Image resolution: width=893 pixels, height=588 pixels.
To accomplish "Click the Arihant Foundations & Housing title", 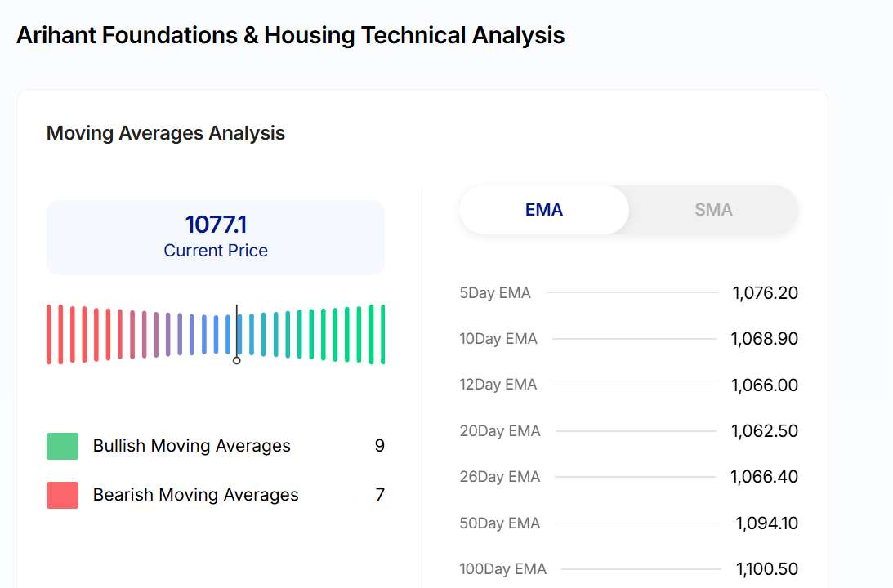I will click(290, 36).
